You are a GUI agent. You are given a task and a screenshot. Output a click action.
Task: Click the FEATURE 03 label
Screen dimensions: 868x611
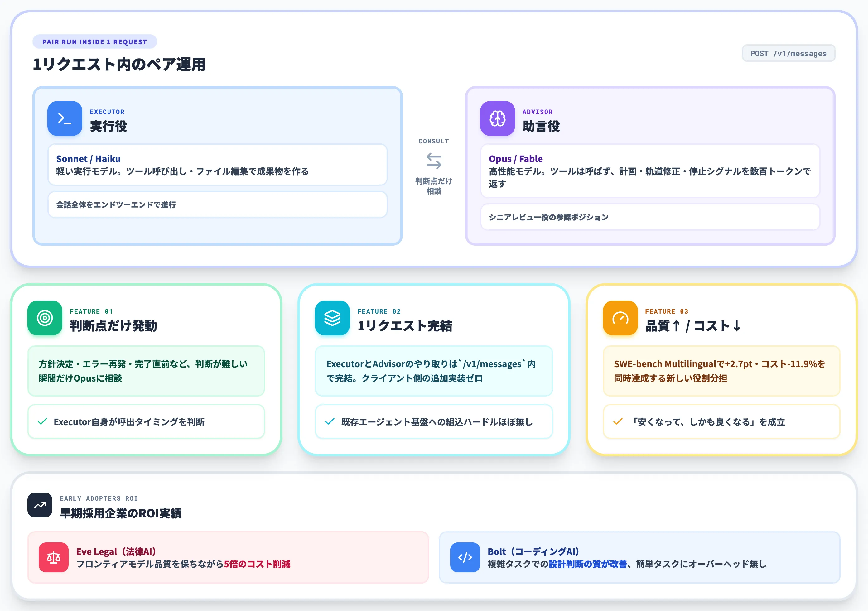click(667, 311)
